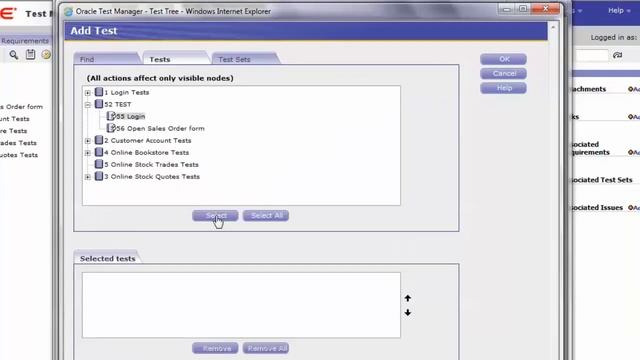Click folder icon of 52 TEST
Viewport: 640px width, 360px height.
click(99, 104)
